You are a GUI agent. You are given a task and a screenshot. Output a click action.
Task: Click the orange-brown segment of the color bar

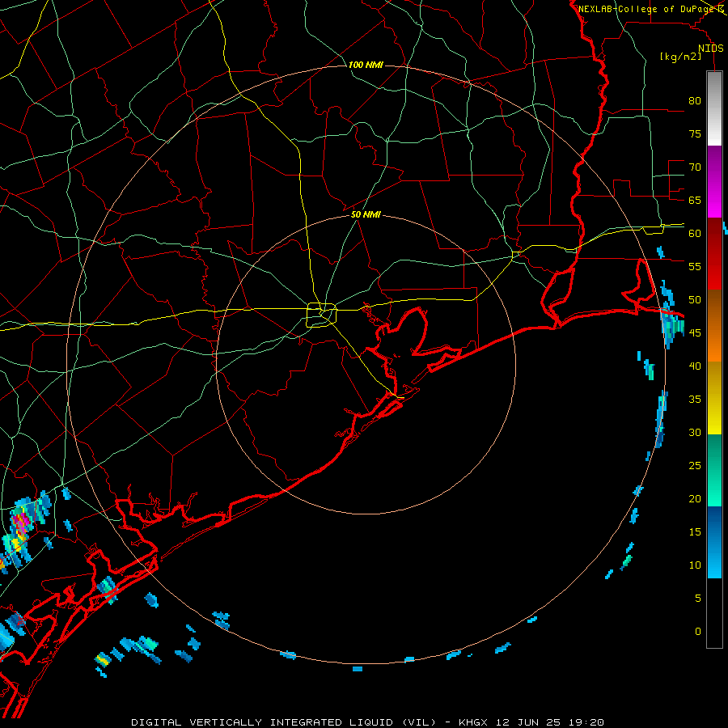pyautogui.click(x=714, y=326)
